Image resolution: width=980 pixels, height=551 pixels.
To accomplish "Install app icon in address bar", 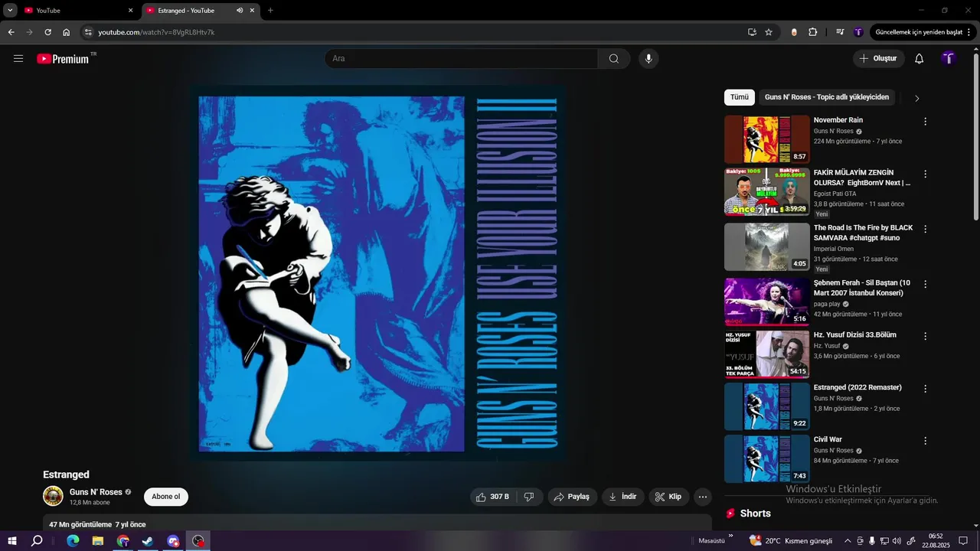I will coord(752,32).
